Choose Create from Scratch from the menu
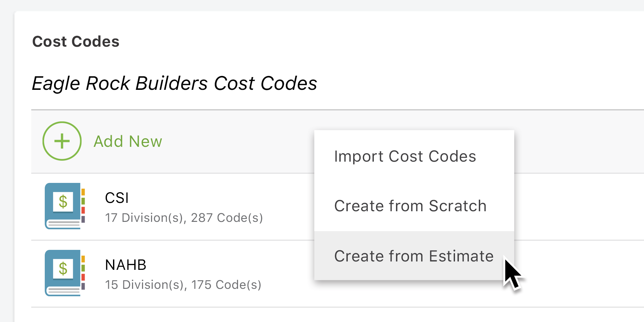Image resolution: width=644 pixels, height=322 pixels. (x=410, y=206)
